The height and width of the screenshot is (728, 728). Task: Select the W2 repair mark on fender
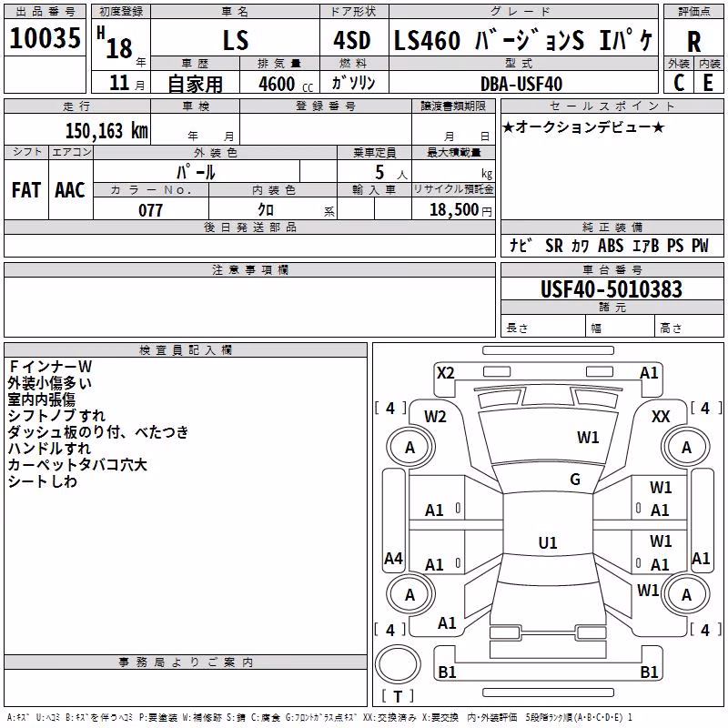pos(435,417)
